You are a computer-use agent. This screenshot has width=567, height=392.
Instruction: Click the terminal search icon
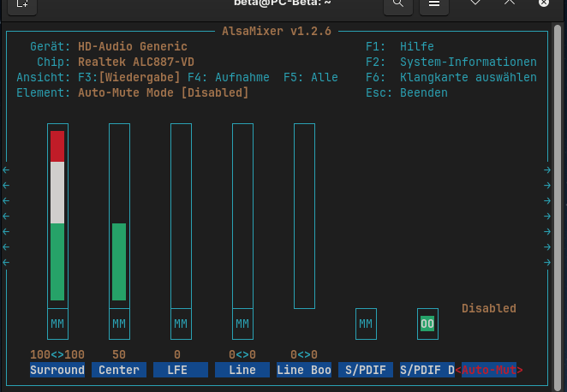(398, 4)
